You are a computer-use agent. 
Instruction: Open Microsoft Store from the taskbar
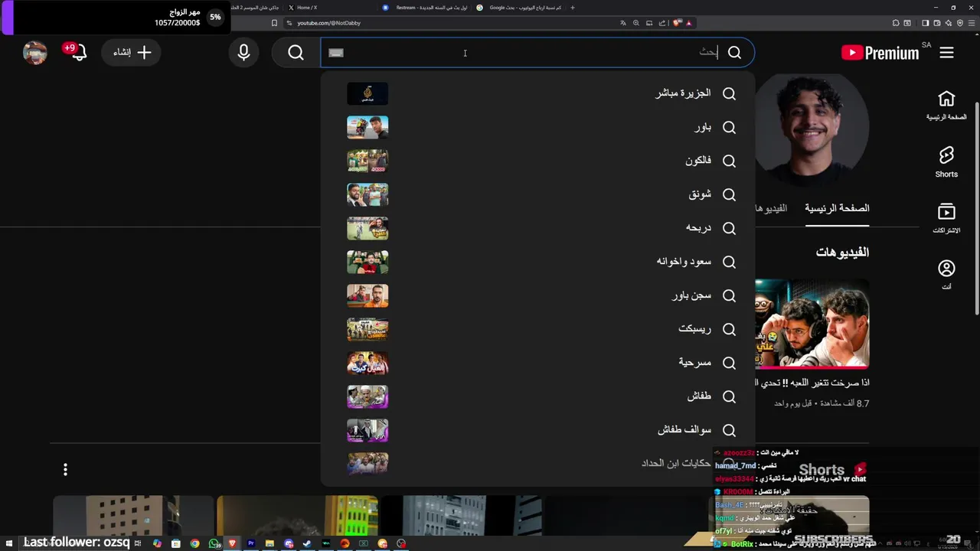pos(176,543)
